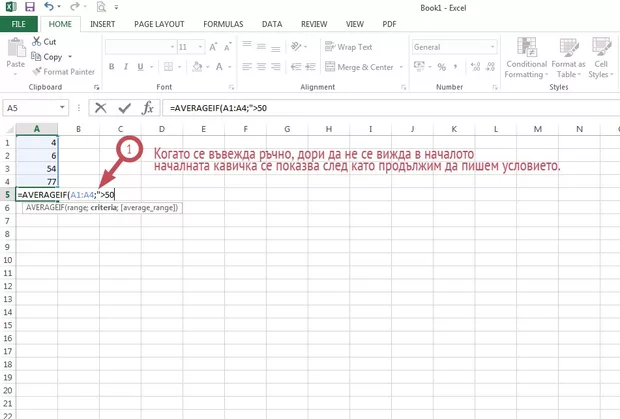
Task: Open the Font Color dropdown arrow
Action: coord(230,67)
